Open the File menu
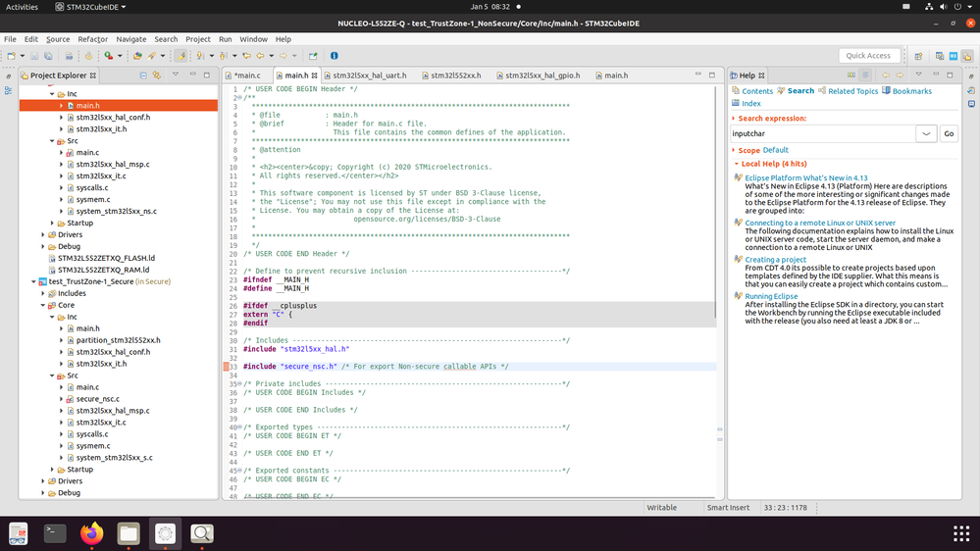Image resolution: width=980 pixels, height=551 pixels. (x=10, y=39)
